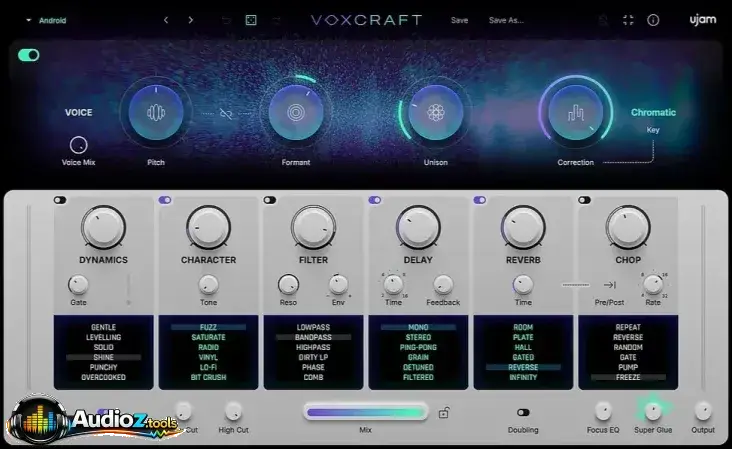732x449 pixels.
Task: Click the Feedback knob
Action: 443,285
